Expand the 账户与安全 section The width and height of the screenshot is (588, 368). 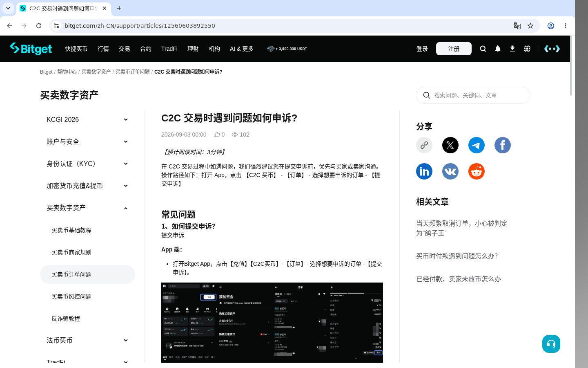[126, 141]
